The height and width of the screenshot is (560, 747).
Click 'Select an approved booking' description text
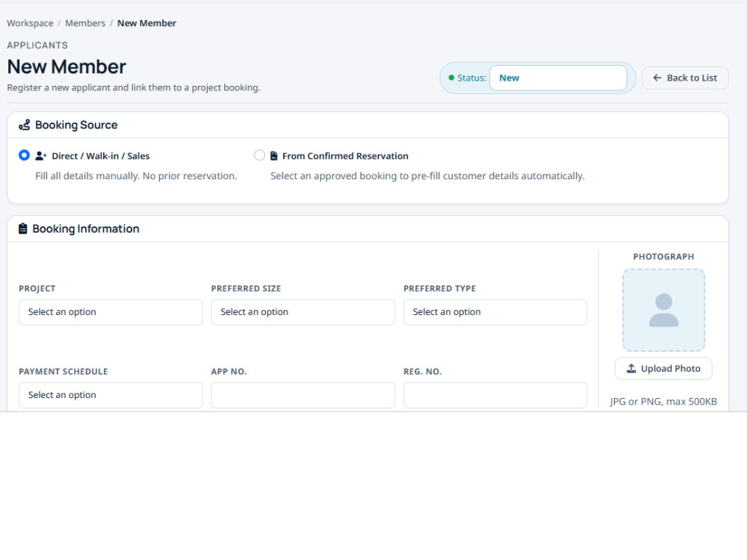(427, 175)
